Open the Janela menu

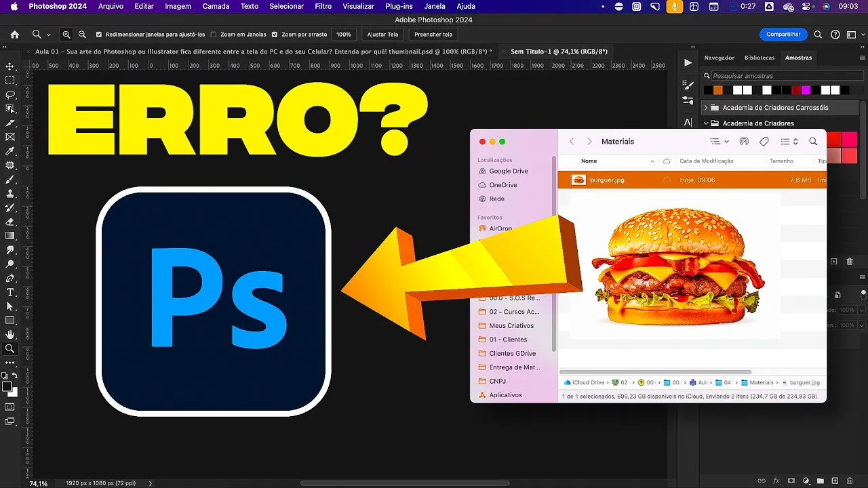coord(435,6)
